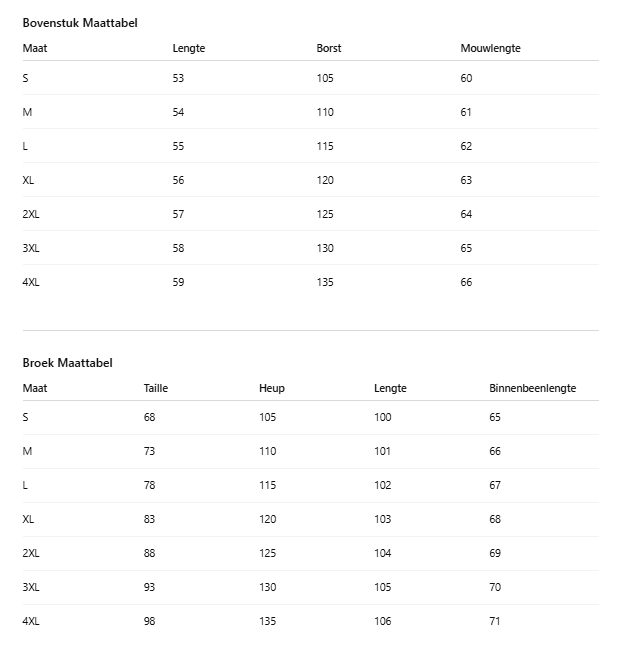
Task: Click Mouwlengte value 66
Action: [x=466, y=282]
